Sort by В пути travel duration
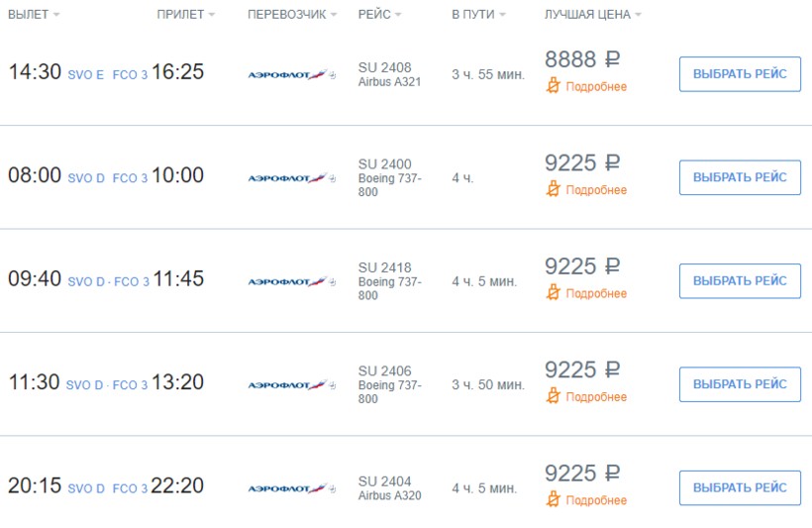 click(x=478, y=15)
